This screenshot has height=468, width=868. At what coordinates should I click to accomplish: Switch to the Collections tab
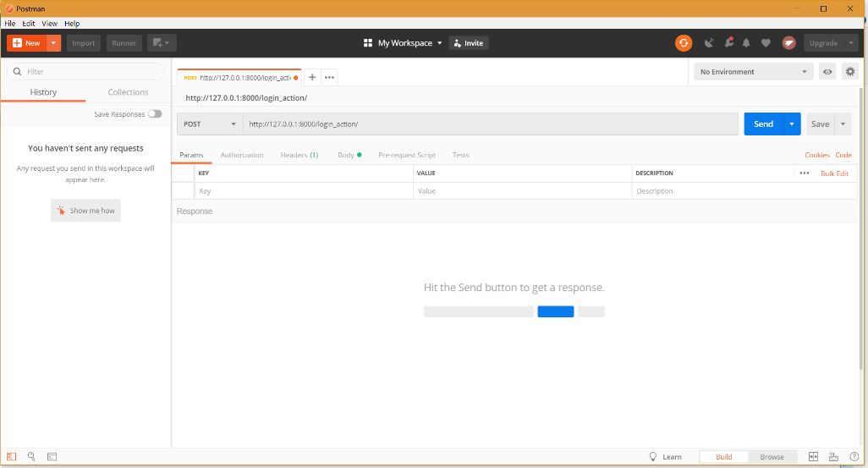[x=128, y=92]
